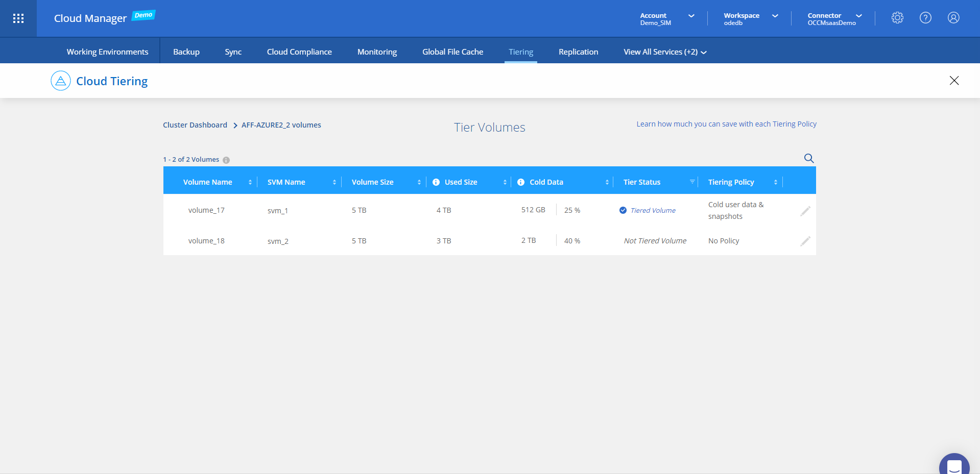Open the user profile icon
This screenshot has height=474, width=980.
953,18
